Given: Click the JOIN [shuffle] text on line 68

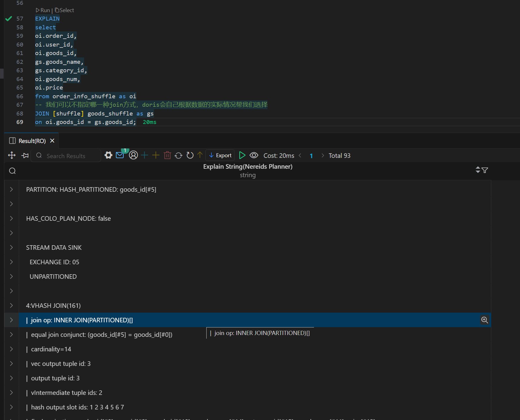Looking at the screenshot, I should point(59,114).
